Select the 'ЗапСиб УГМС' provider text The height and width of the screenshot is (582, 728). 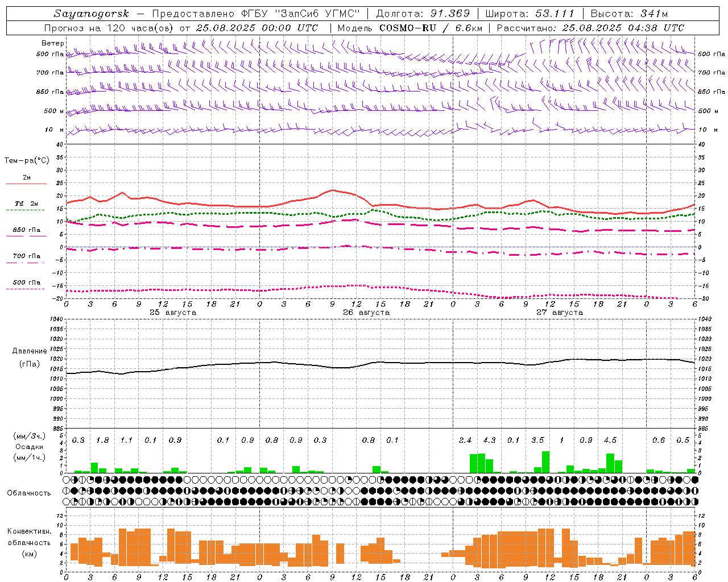tap(317, 14)
